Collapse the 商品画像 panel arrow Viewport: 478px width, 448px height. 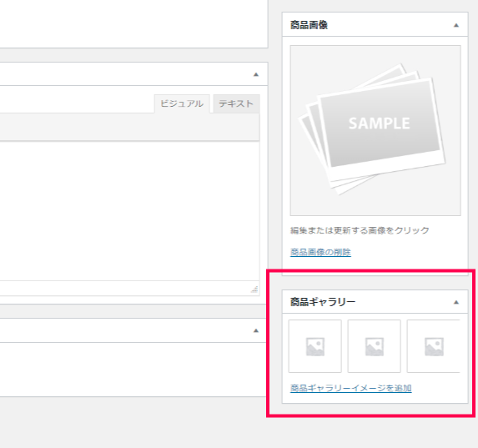[x=456, y=25]
